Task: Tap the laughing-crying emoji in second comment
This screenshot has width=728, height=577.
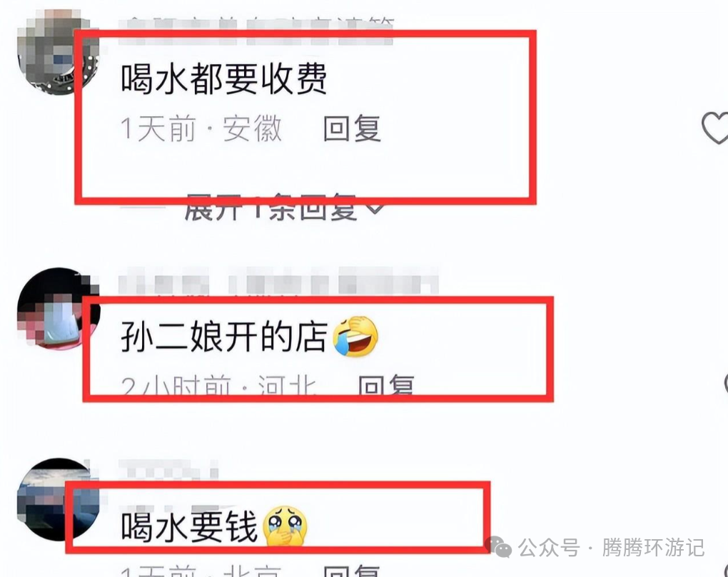Action: [x=355, y=337]
